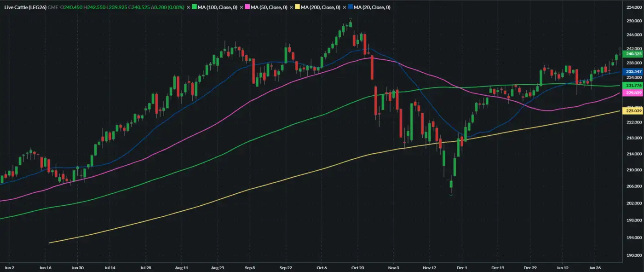
Task: Remove the MA (200, Close, 0) indicator
Action: 292,7
